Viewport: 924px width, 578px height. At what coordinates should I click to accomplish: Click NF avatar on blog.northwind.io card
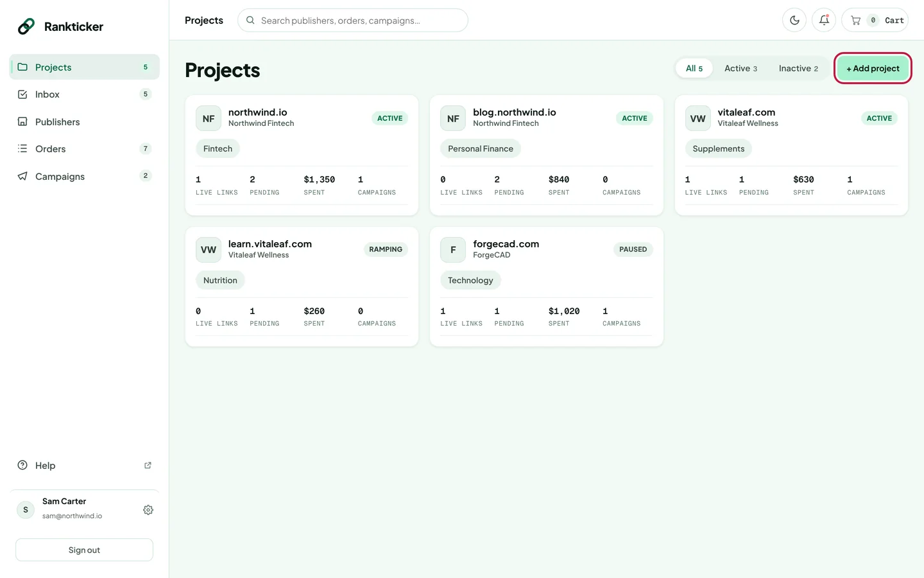[453, 118]
